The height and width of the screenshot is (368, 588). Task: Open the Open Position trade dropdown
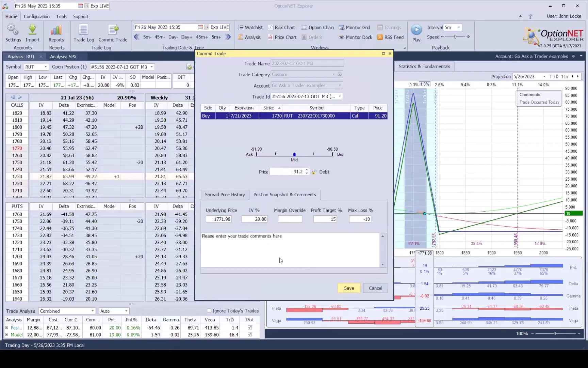pos(152,67)
